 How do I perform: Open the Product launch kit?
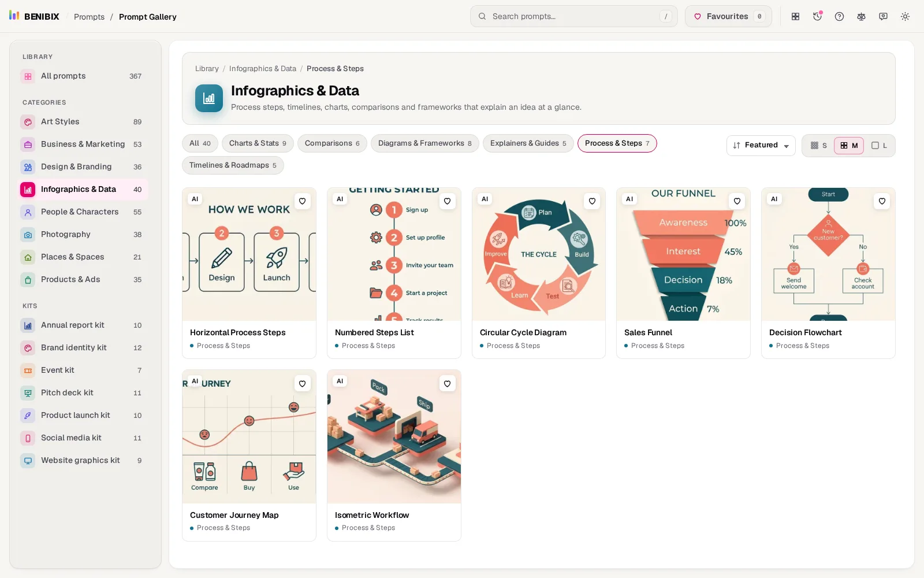coord(83,416)
